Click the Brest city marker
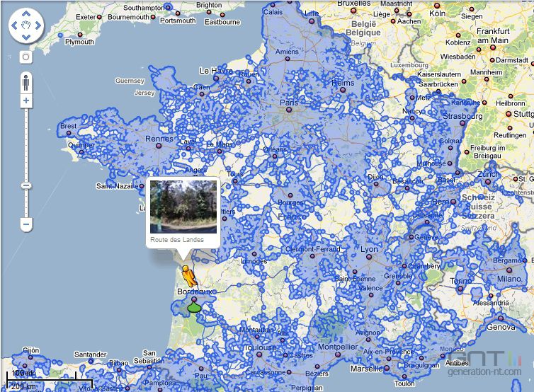Screen dimensions: 534x392 [x=69, y=133]
